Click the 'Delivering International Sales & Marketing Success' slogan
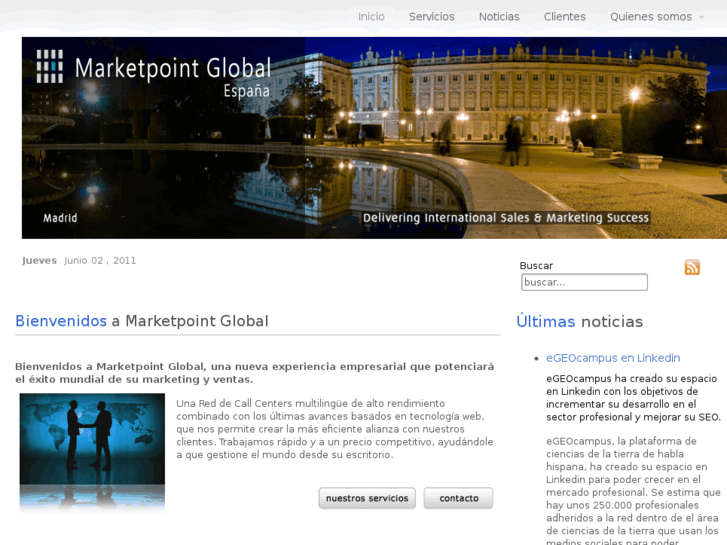 coord(506,218)
